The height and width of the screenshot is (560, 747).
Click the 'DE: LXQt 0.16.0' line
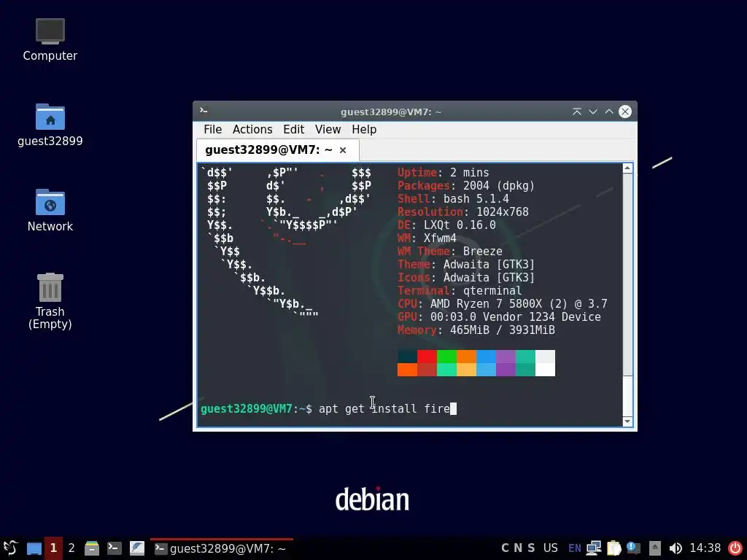(x=446, y=225)
